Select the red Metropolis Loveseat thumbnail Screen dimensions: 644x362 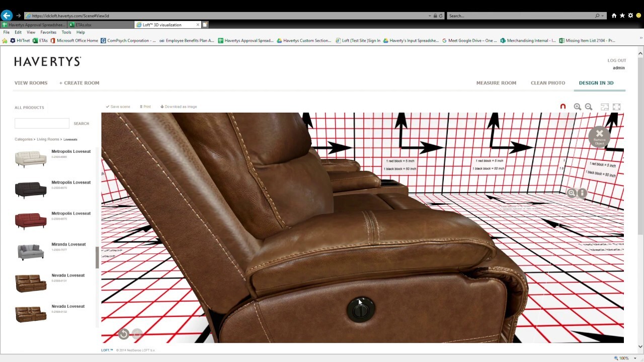[x=31, y=221]
